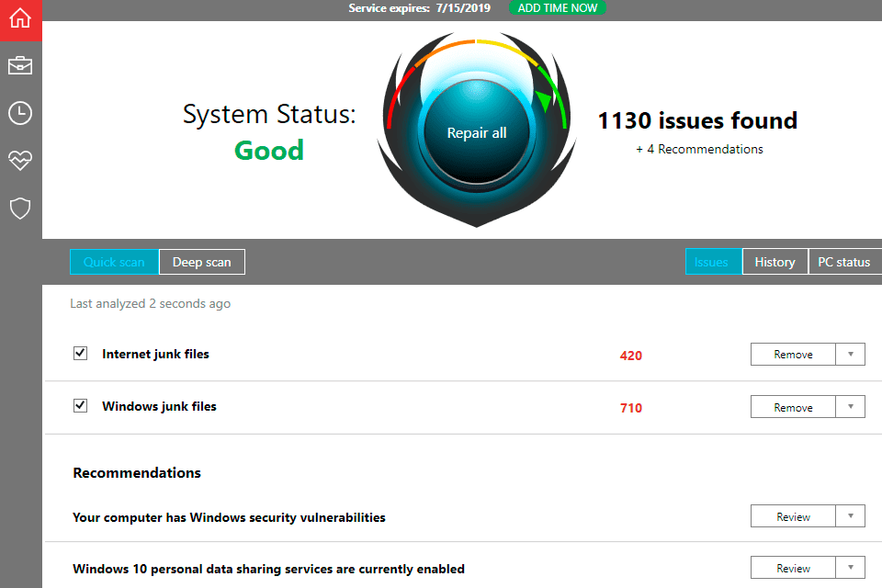882x588 pixels.
Task: Click 'Your computer has Windows security vulnerabilities'
Action: tap(229, 517)
